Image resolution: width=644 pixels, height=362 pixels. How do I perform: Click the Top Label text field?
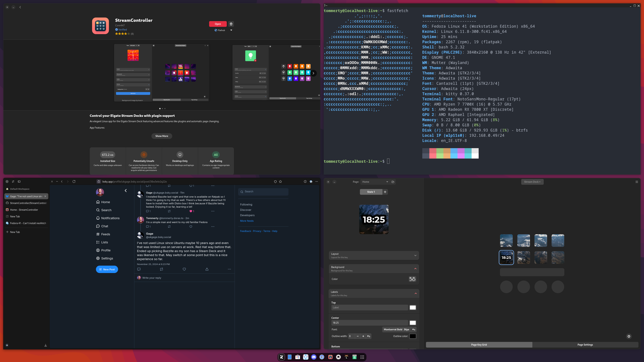(369, 308)
